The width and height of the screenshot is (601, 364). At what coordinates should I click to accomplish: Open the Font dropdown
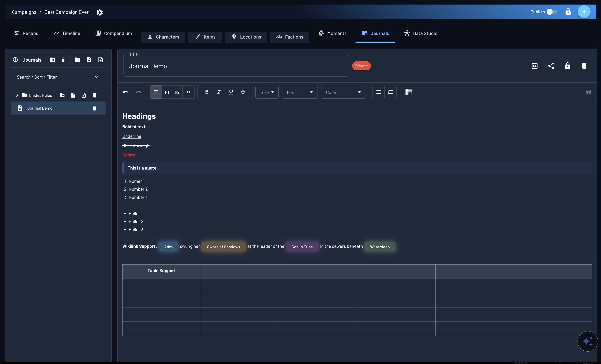pos(299,92)
